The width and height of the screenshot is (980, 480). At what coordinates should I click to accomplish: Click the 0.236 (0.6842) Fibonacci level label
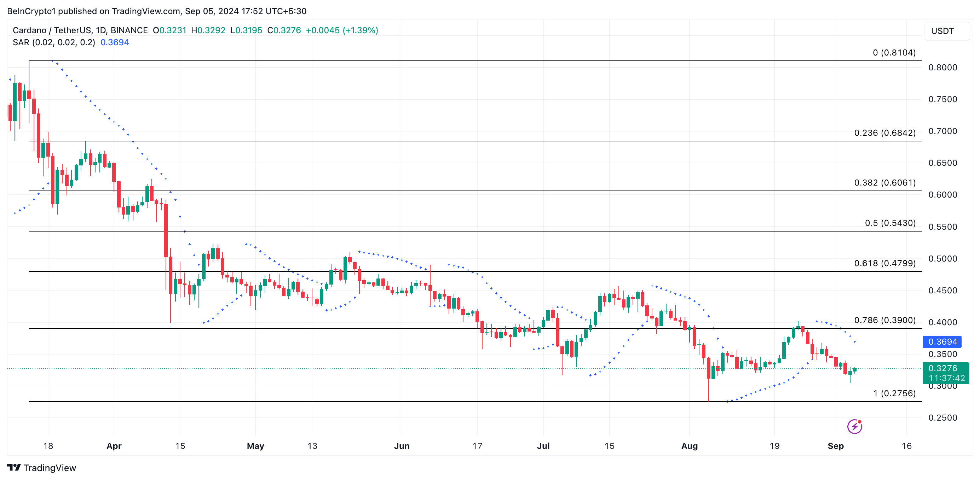[884, 133]
